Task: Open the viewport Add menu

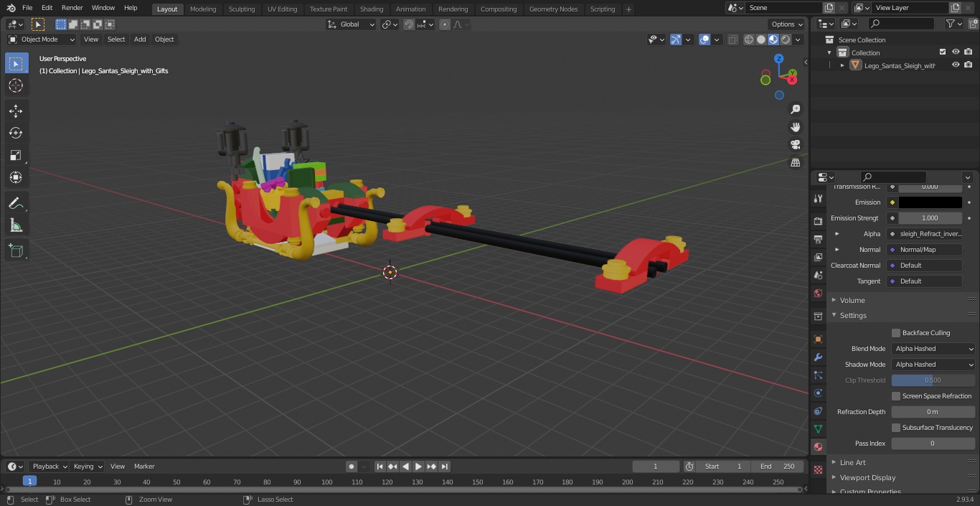Action: click(140, 39)
